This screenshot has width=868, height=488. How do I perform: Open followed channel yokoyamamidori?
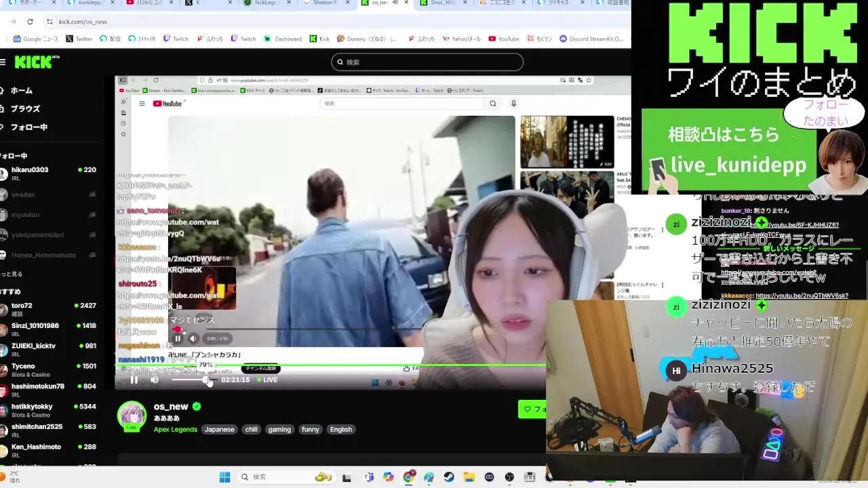pos(49,235)
